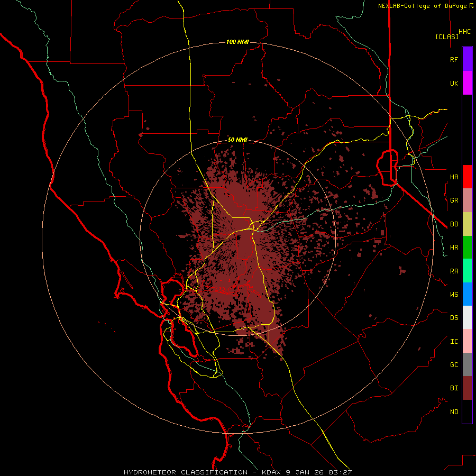The width and height of the screenshot is (476, 476).
Task: Click the DS white legend swatch
Action: 467,317
